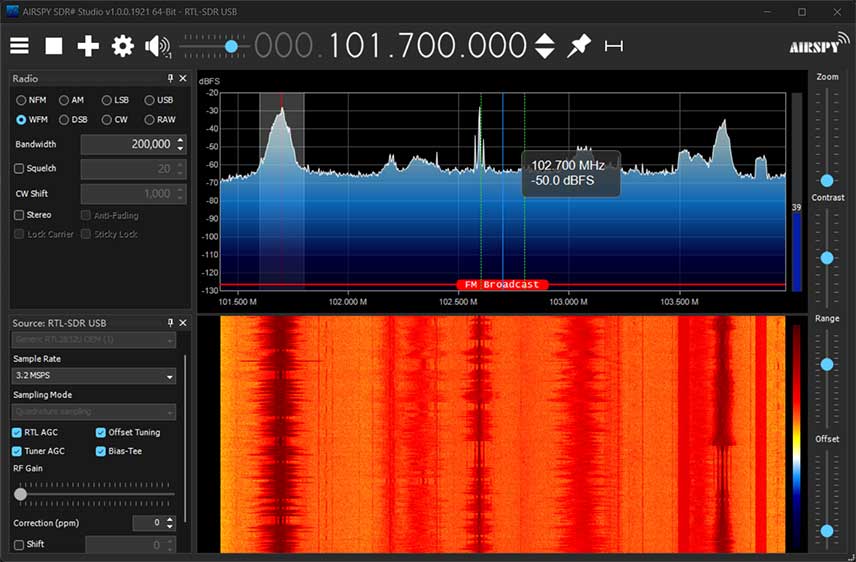Disable the Tuner AGC checkbox

[17, 451]
